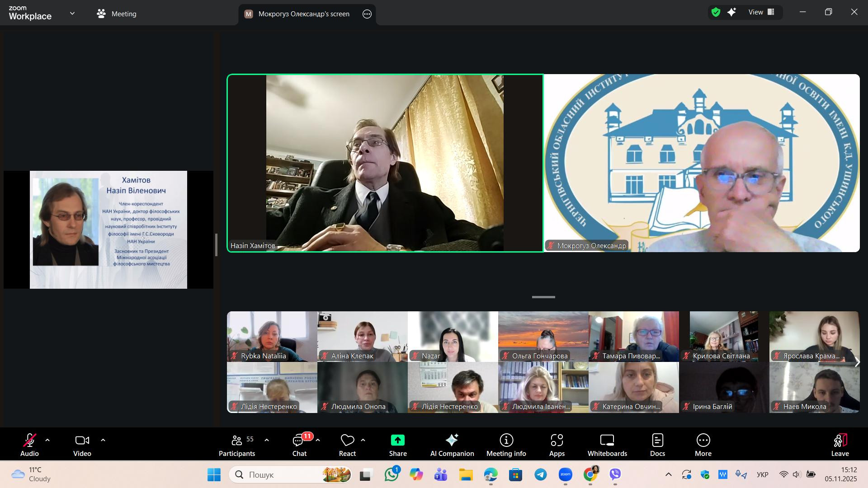Open Meeting info details
Viewport: 868px width, 488px height.
[506, 445]
